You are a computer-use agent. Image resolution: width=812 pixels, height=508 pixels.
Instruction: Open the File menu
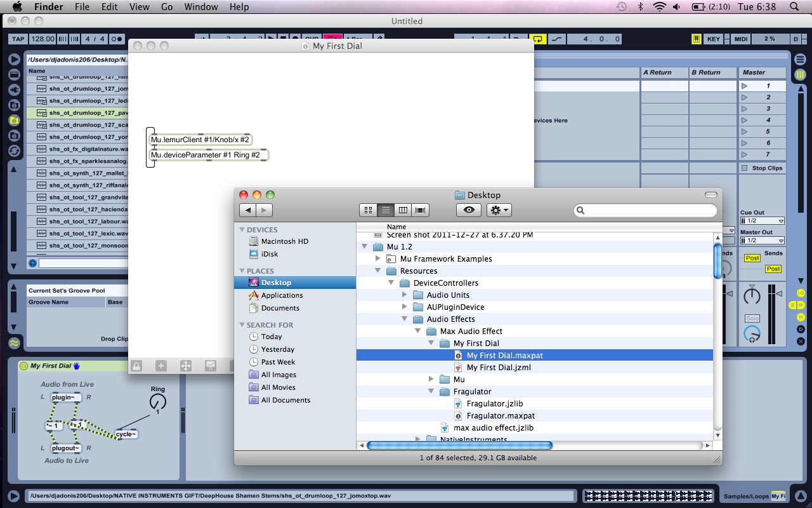82,7
